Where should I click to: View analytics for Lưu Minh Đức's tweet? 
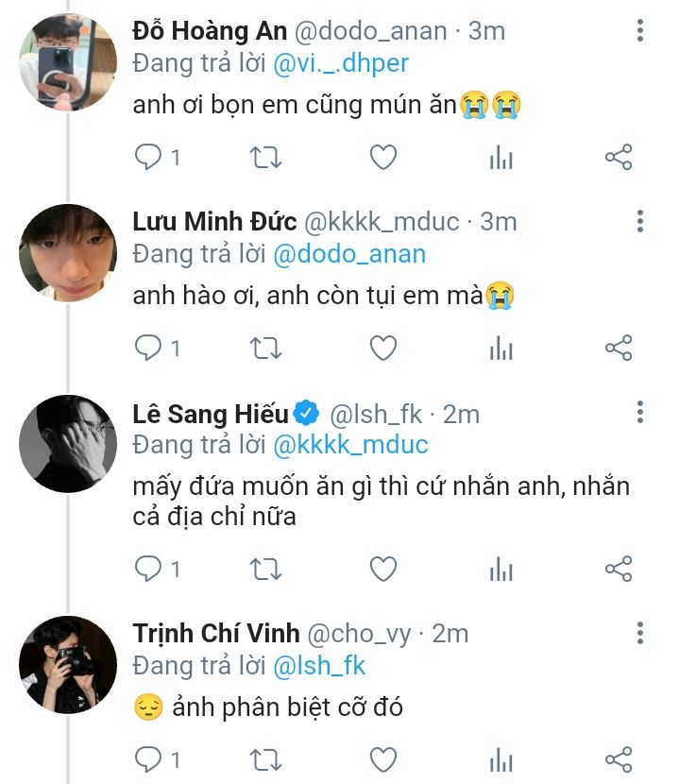(x=501, y=349)
